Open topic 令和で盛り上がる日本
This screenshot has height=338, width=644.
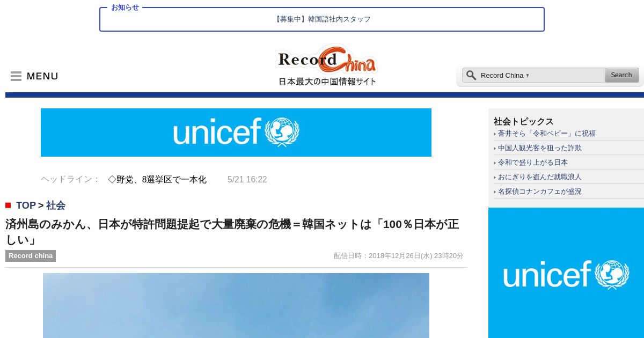click(532, 163)
